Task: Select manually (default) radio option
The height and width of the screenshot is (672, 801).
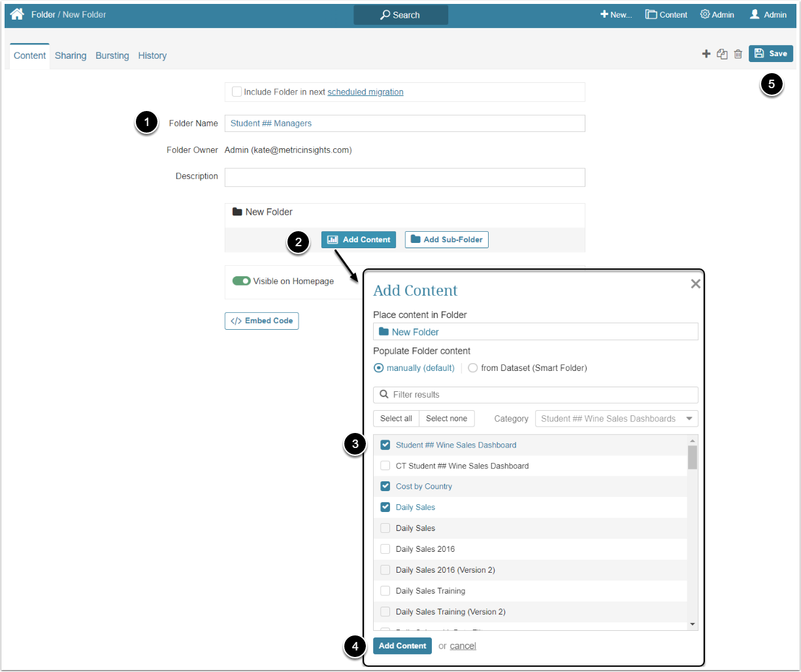Action: [378, 368]
